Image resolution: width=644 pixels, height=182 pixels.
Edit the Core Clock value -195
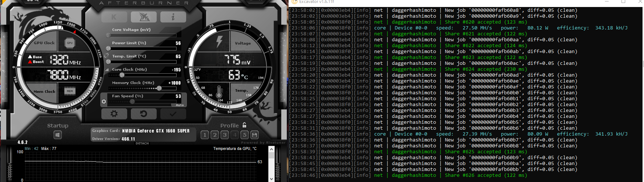(x=176, y=70)
